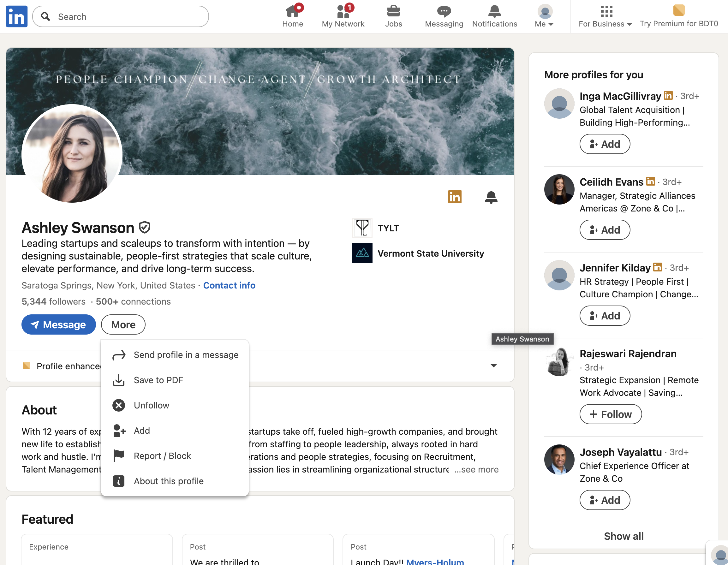Open Ashley Swanson's profile photo
Viewport: 728px width, 565px height.
click(72, 153)
